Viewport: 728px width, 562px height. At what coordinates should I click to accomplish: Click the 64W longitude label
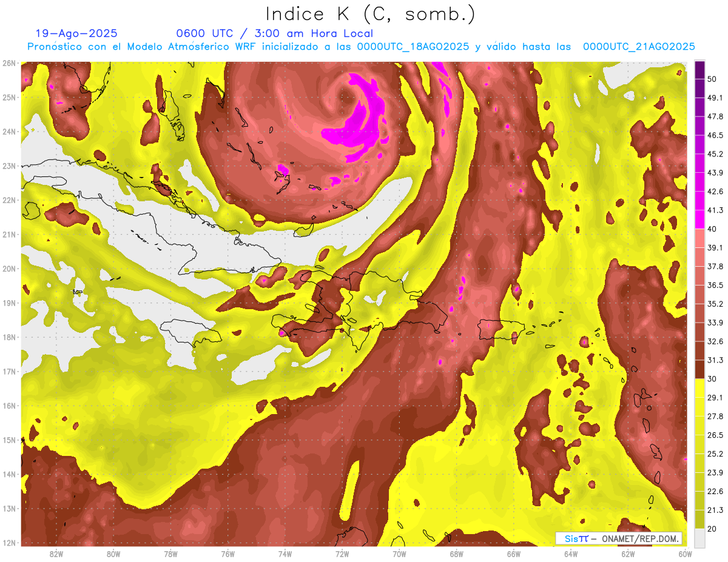coord(571,554)
